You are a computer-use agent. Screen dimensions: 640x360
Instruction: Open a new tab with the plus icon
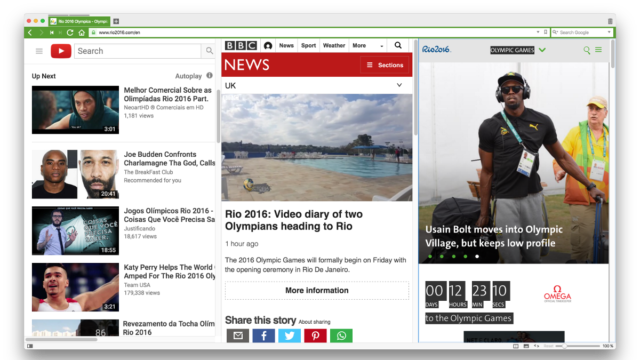tap(116, 21)
